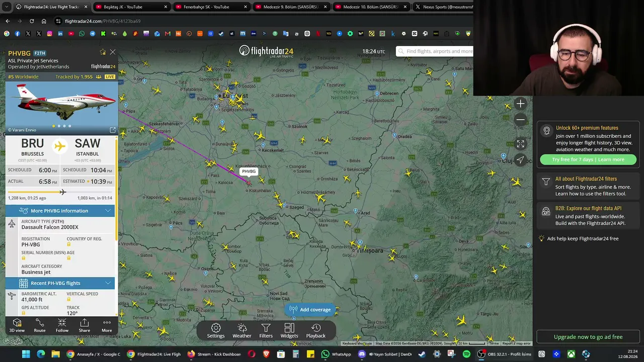Image resolution: width=644 pixels, height=362 pixels.
Task: Click the browser address bar
Action: (262, 21)
